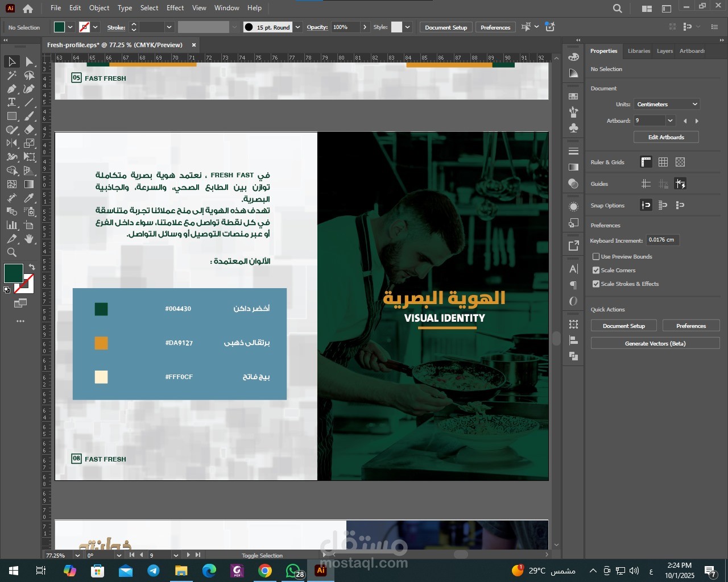Show the transparency grid icon

(680, 162)
